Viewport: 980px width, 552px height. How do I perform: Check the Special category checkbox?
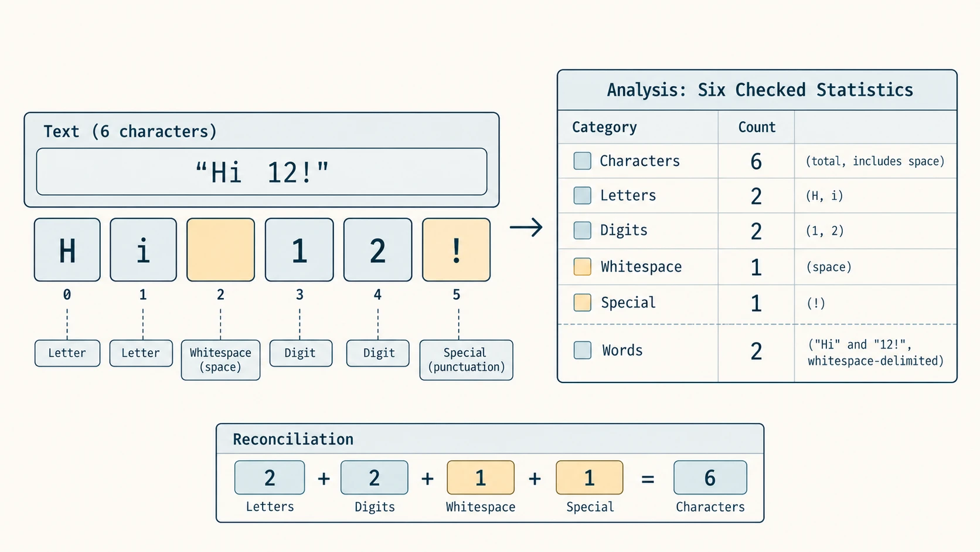pyautogui.click(x=582, y=303)
